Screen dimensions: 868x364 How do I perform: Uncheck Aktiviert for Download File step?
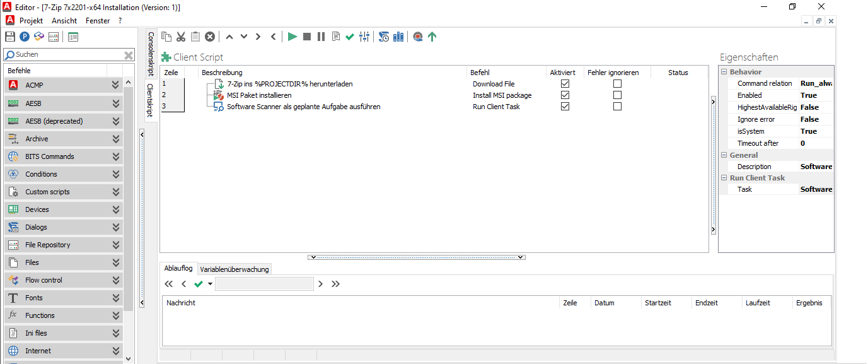click(x=564, y=83)
